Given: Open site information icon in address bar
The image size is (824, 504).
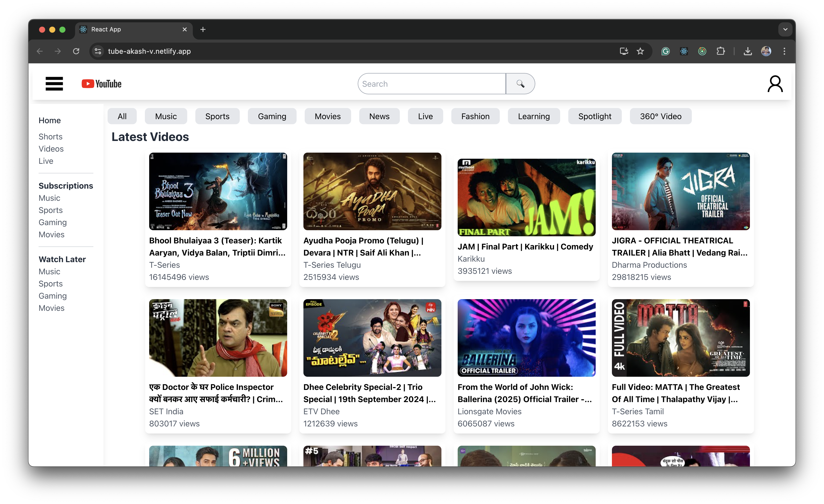Looking at the screenshot, I should pyautogui.click(x=98, y=51).
